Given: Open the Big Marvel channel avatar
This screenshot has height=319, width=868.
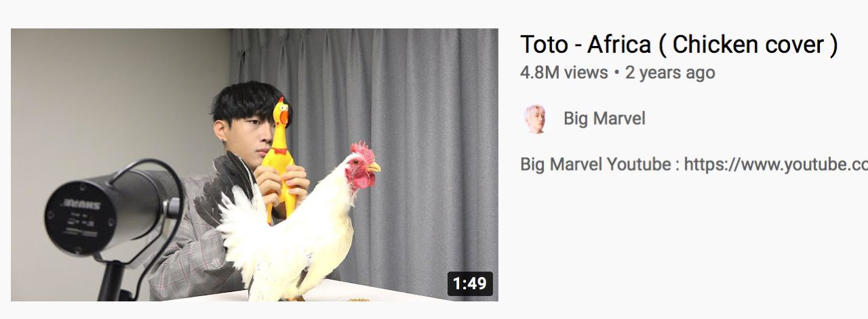Looking at the screenshot, I should [x=535, y=119].
